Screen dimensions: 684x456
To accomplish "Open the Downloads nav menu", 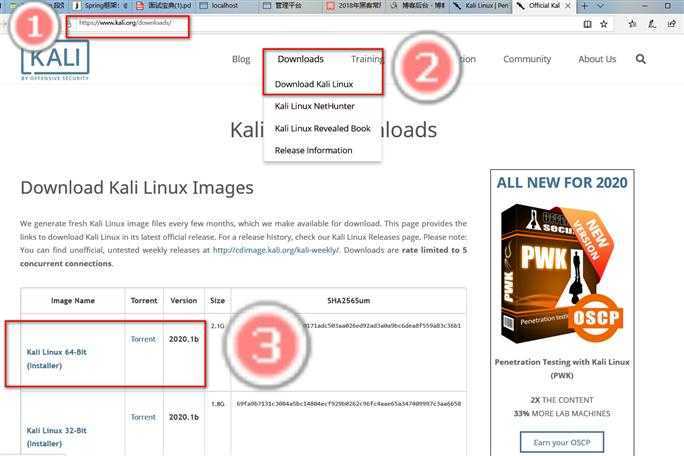I will pyautogui.click(x=301, y=59).
